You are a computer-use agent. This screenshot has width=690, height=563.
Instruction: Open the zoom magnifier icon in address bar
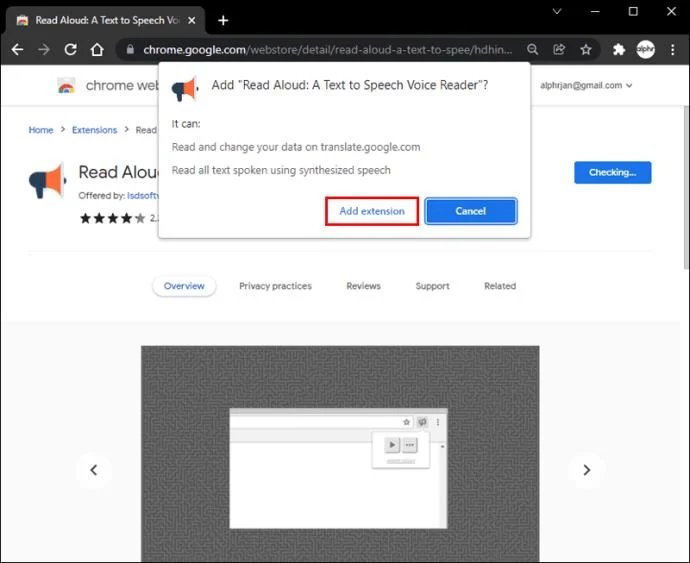tap(532, 49)
